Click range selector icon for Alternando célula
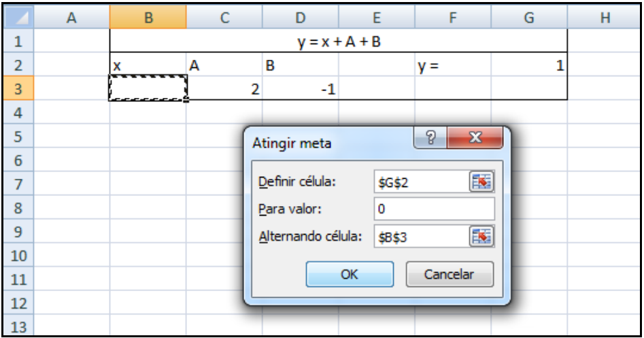Image resolution: width=644 pixels, height=338 pixels. point(481,236)
